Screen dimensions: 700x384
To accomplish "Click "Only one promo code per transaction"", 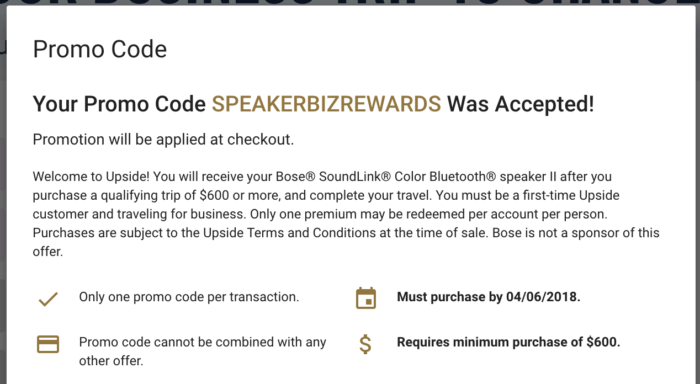I will (x=189, y=297).
